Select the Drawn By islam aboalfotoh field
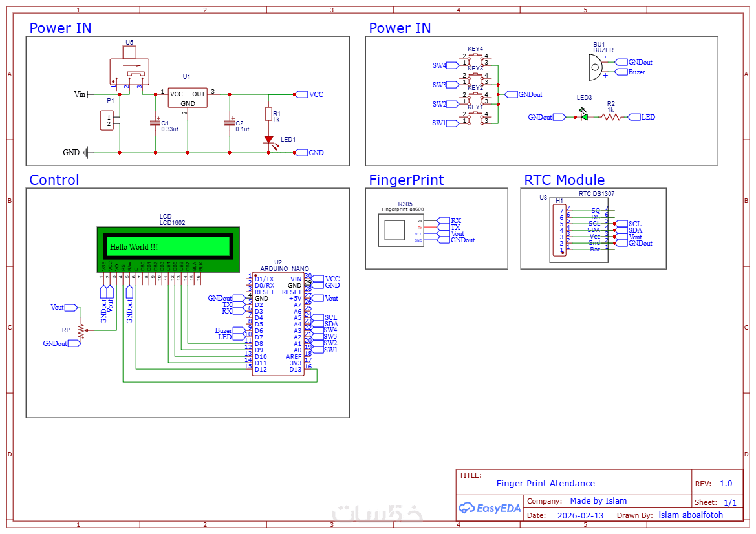 click(x=670, y=515)
